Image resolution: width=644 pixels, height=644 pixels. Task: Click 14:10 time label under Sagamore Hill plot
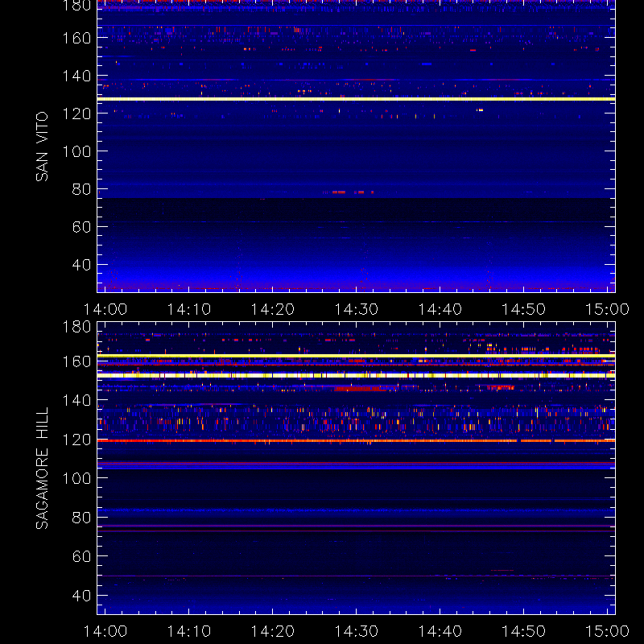(x=189, y=631)
